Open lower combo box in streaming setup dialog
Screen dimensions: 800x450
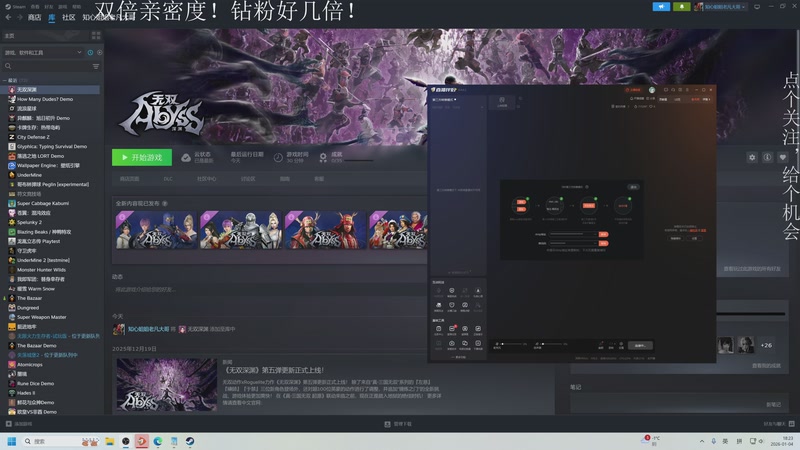(x=572, y=243)
